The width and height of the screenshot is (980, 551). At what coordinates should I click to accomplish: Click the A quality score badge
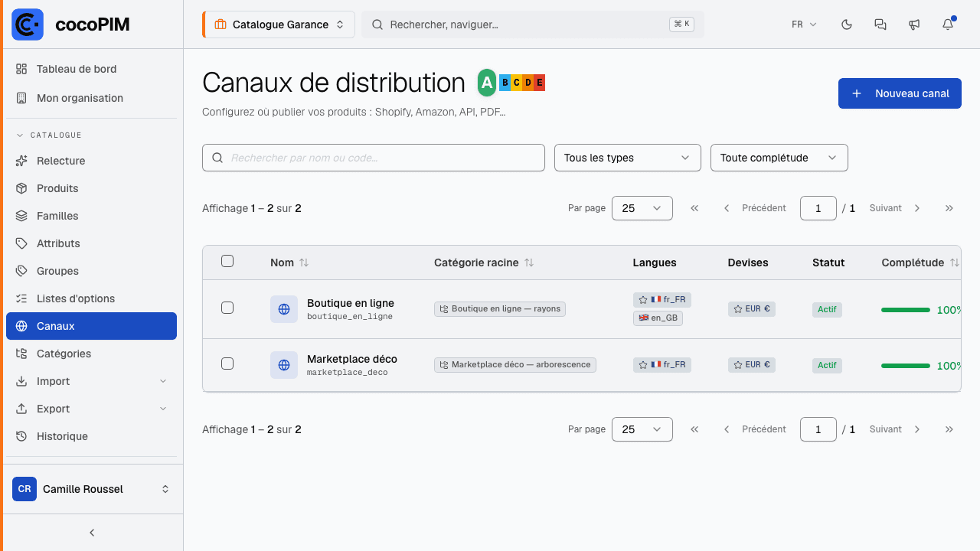tap(487, 83)
